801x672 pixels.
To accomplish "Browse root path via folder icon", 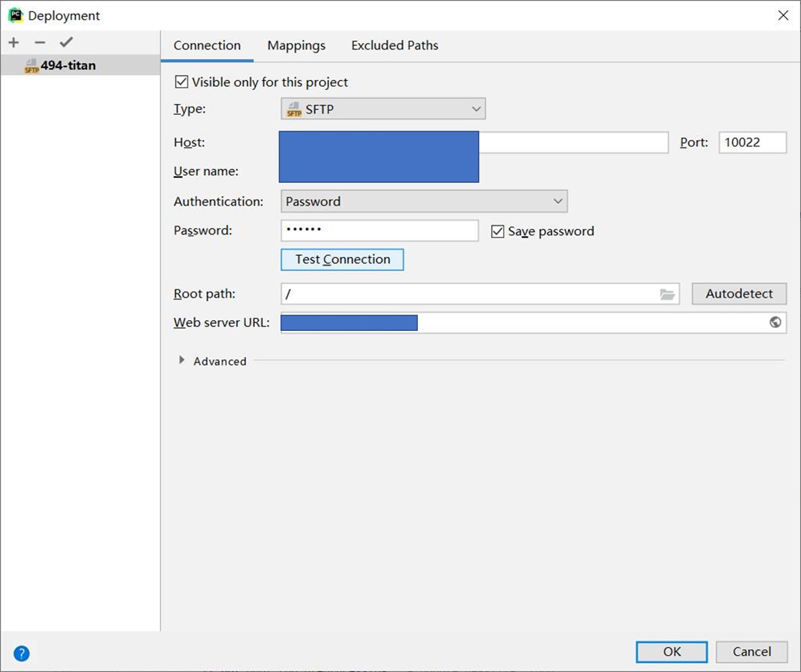I will [667, 294].
